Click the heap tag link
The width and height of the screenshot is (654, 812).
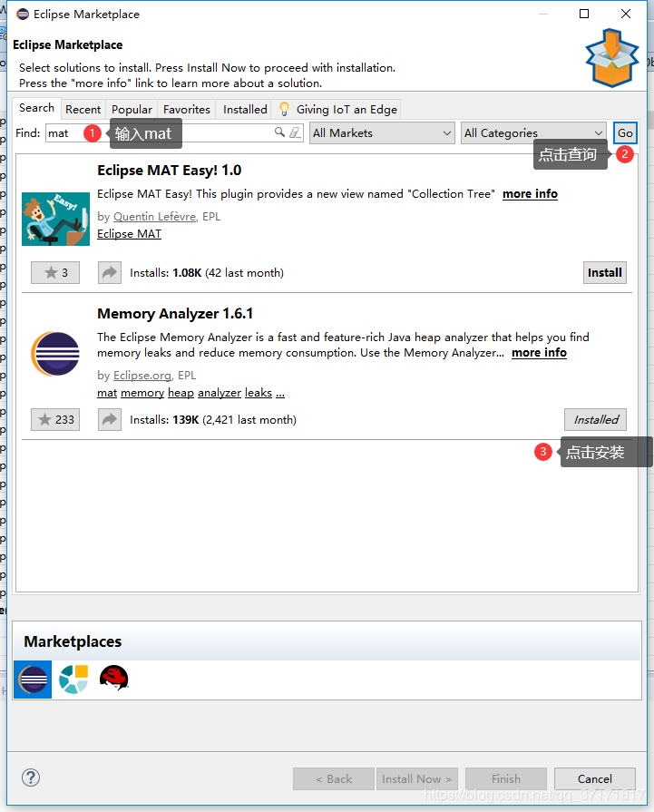click(x=181, y=393)
